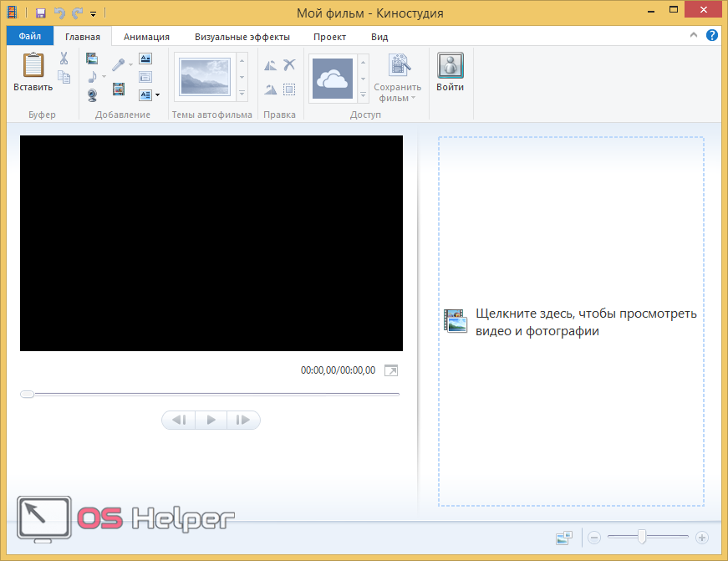Click the Войти (Sign in) user icon

pos(450,66)
